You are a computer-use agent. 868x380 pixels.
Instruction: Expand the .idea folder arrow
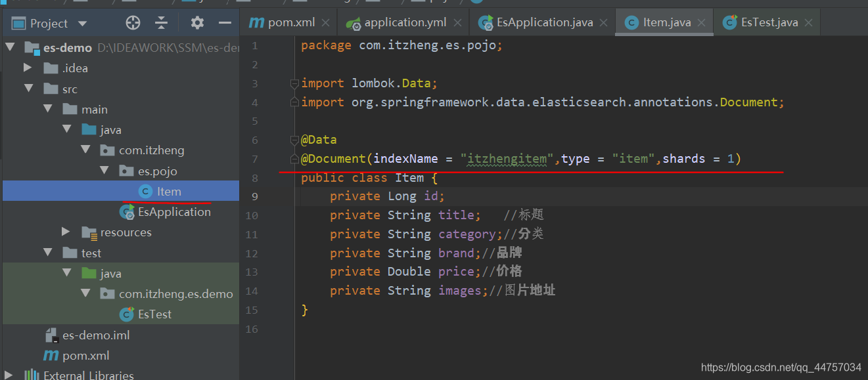pyautogui.click(x=27, y=68)
